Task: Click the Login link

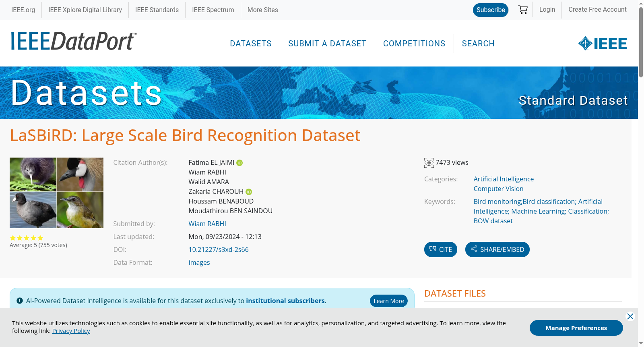Action: pyautogui.click(x=547, y=9)
